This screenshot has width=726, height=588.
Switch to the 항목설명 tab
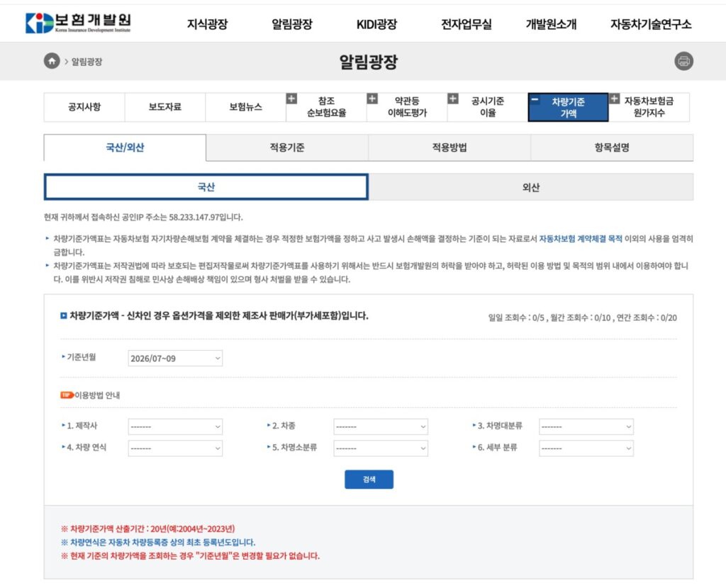612,147
